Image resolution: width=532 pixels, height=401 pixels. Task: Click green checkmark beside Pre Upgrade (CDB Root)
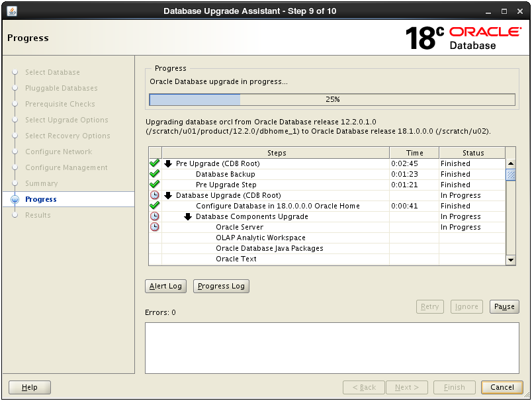point(155,163)
